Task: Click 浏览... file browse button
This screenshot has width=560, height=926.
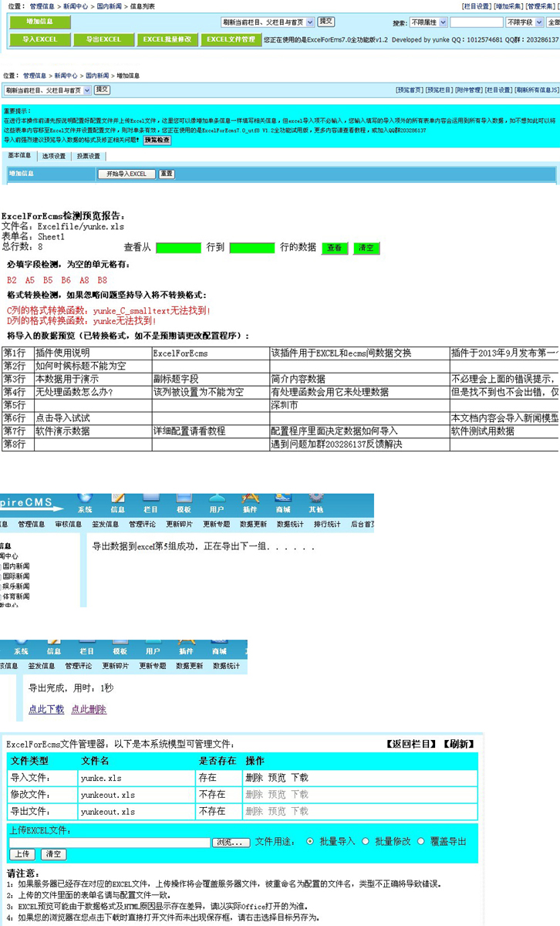Action: [x=231, y=843]
